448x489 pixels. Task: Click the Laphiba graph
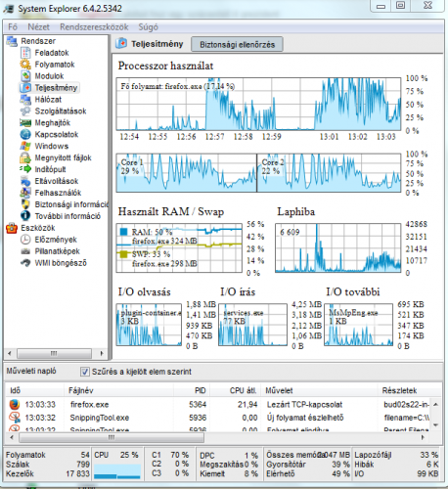coord(338,247)
